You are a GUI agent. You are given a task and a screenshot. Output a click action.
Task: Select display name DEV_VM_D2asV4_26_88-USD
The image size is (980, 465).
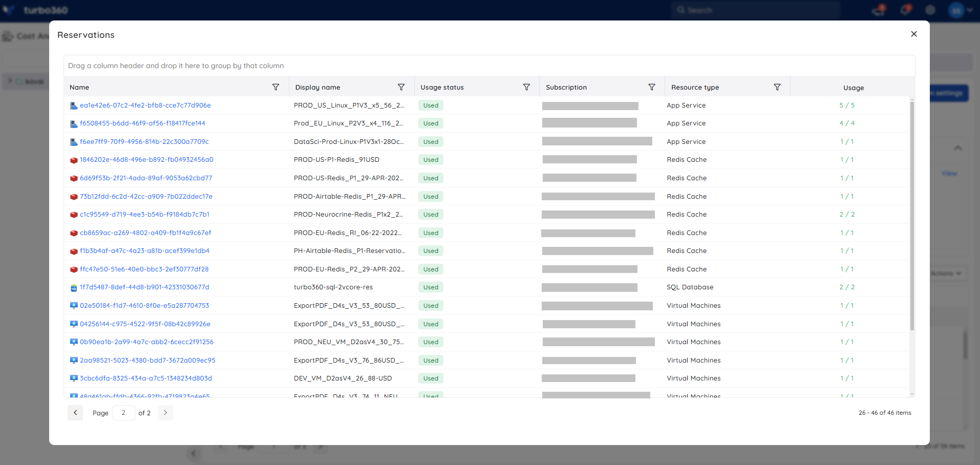(343, 378)
